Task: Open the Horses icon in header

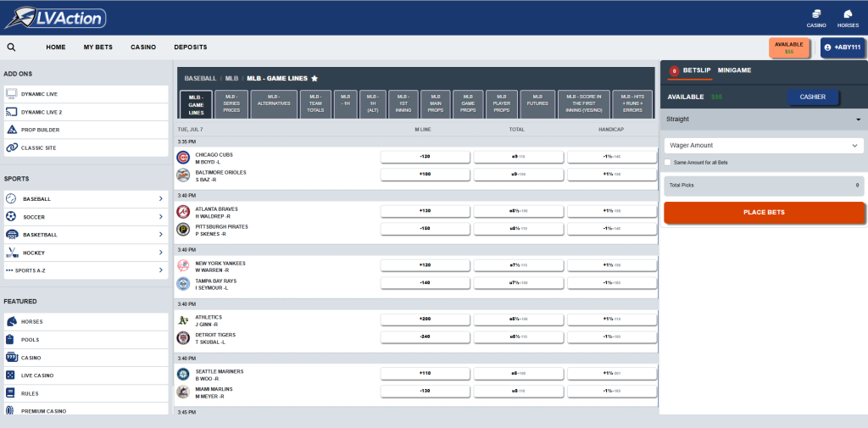Action: pos(848,14)
